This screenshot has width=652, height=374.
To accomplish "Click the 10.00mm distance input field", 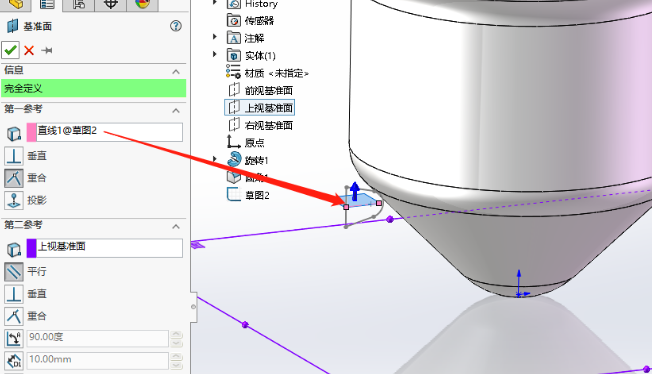I will pos(98,360).
